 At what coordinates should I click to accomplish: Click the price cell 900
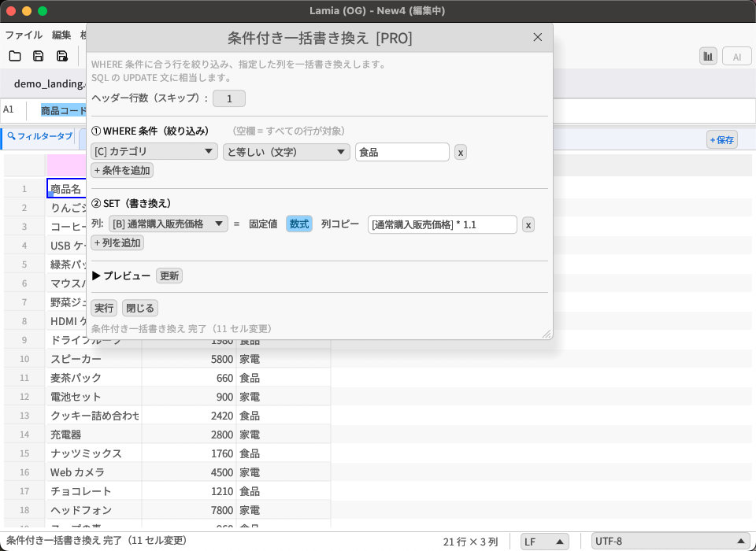click(x=189, y=397)
